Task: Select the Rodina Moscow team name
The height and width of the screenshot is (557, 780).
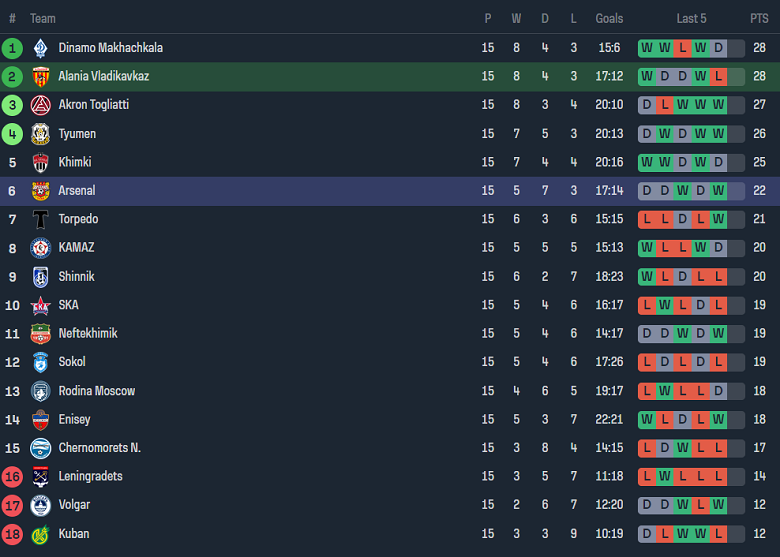Action: pyautogui.click(x=96, y=391)
